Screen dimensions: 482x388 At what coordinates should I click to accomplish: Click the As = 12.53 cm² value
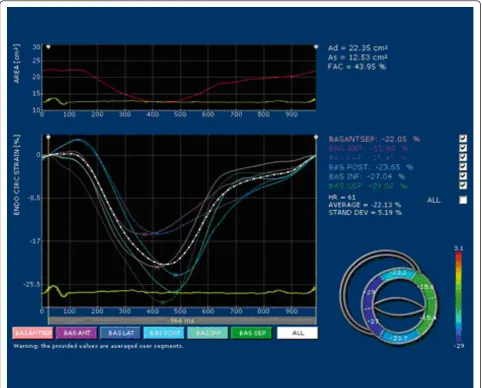tap(357, 57)
